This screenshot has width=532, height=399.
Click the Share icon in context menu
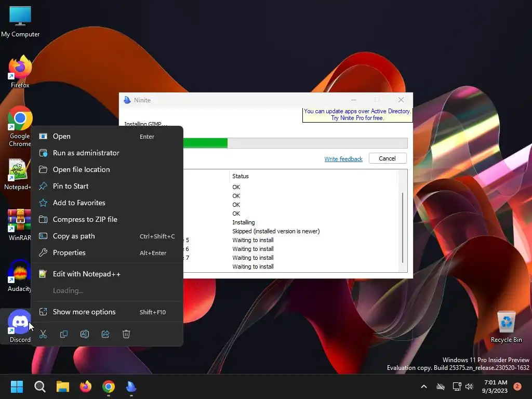[105, 334]
